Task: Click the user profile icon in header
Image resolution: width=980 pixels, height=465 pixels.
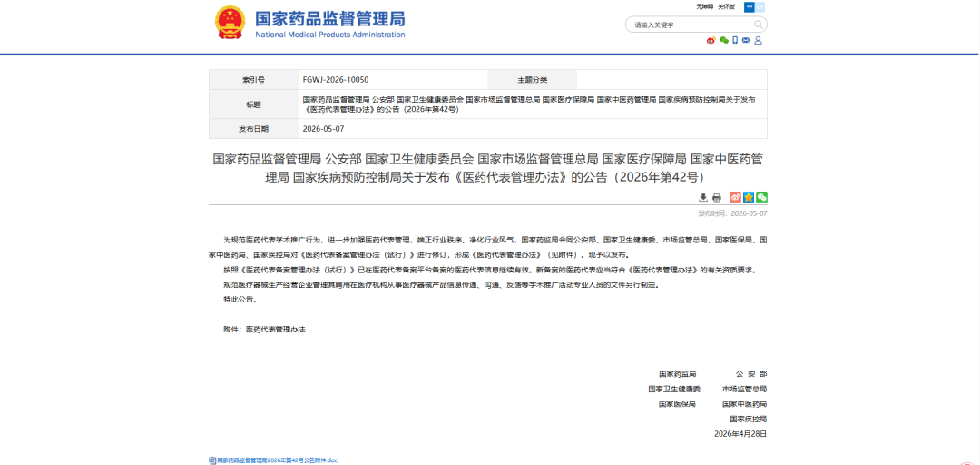Action: point(758,40)
